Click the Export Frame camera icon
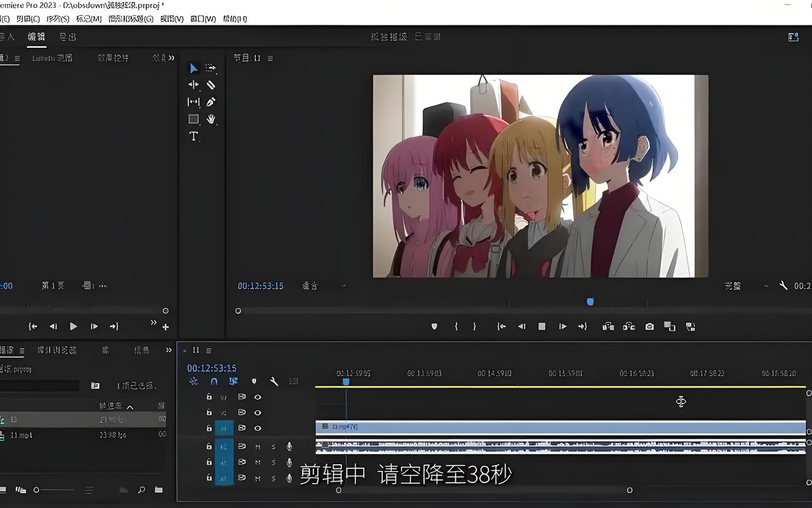This screenshot has height=508, width=812. [649, 326]
